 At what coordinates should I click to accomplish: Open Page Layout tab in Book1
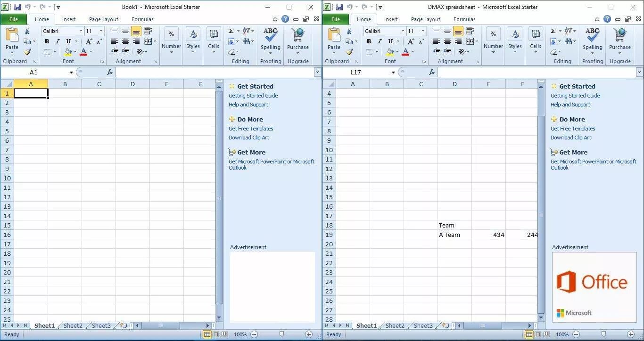104,19
